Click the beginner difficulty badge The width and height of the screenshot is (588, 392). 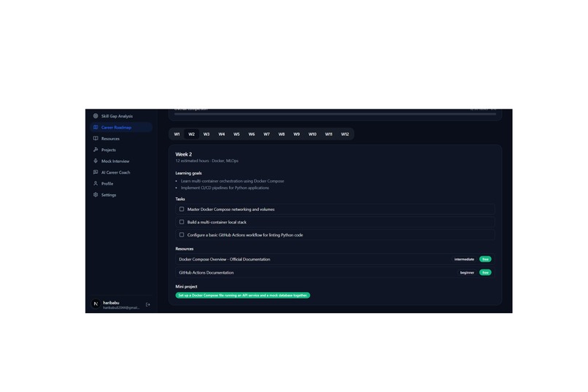point(467,272)
